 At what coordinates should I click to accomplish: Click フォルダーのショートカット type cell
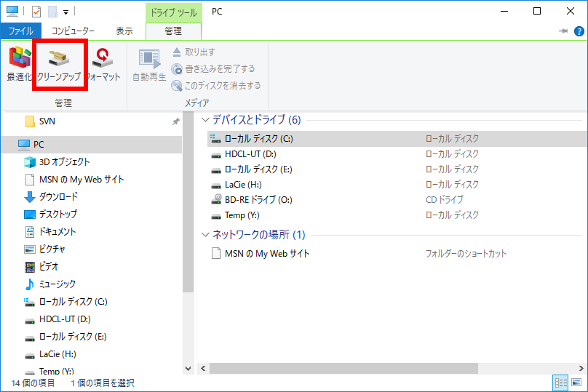(466, 254)
